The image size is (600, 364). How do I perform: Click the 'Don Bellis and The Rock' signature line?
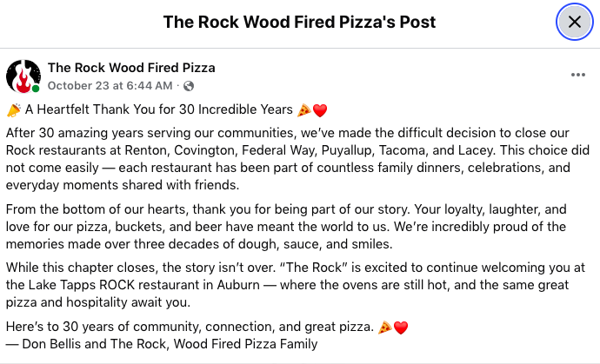161,344
